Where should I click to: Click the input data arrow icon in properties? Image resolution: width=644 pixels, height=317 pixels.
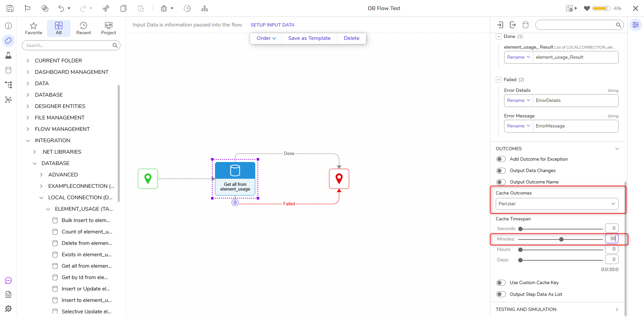pos(500,25)
